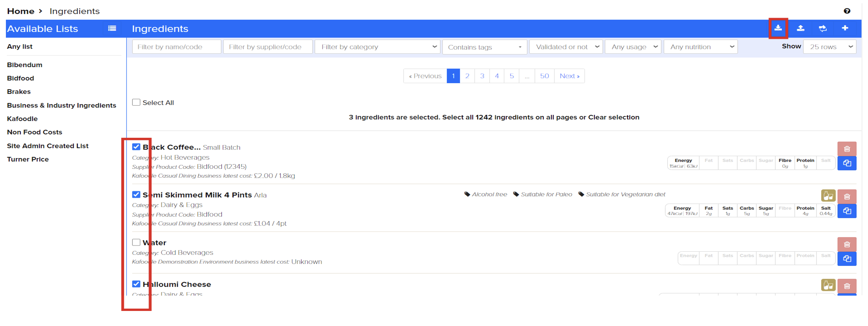Screen dimensions: 868x326
Task: Open Contains tags dropdown
Action: click(484, 47)
